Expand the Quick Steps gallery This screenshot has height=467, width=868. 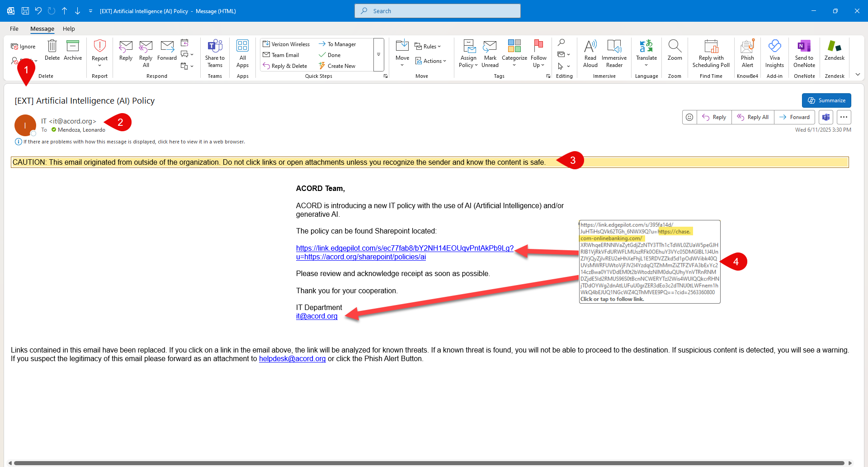[x=379, y=54]
